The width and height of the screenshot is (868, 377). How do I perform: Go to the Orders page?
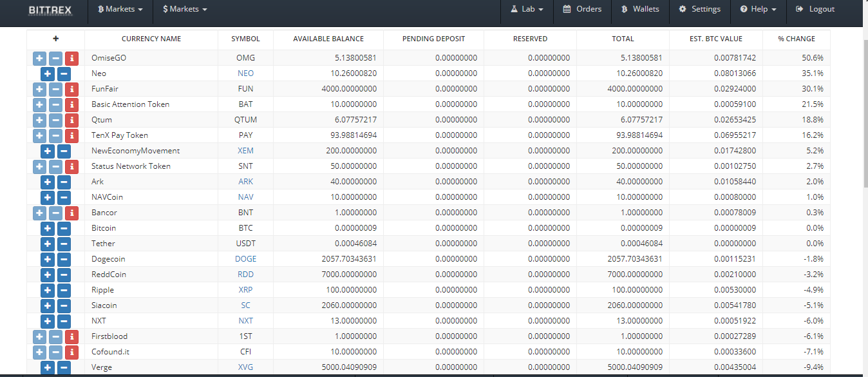[582, 10]
